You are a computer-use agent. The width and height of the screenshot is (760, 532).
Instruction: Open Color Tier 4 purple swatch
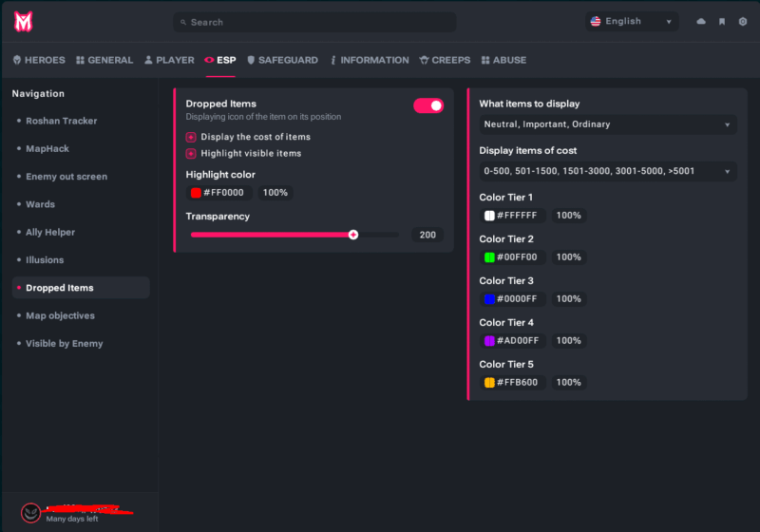coord(489,341)
